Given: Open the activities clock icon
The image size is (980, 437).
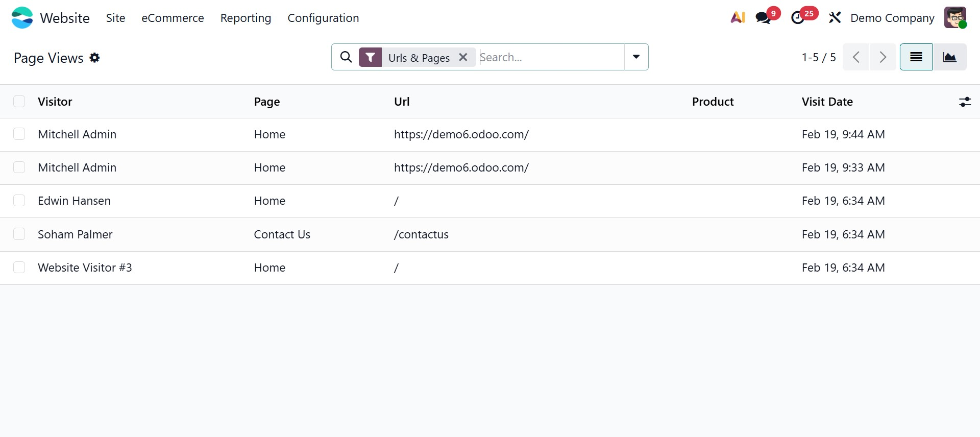Looking at the screenshot, I should [797, 18].
